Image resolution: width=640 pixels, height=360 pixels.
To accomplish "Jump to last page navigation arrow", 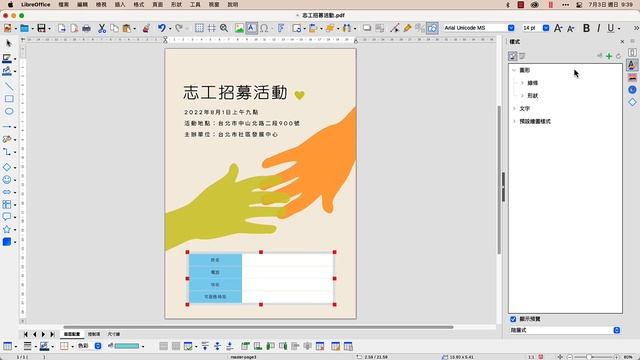I will point(52,334).
